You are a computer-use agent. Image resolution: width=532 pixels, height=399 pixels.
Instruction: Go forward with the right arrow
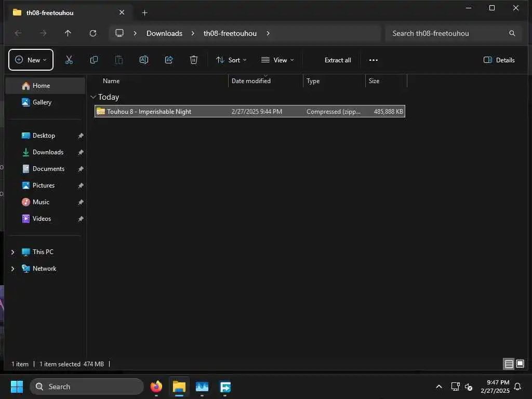[x=43, y=33]
